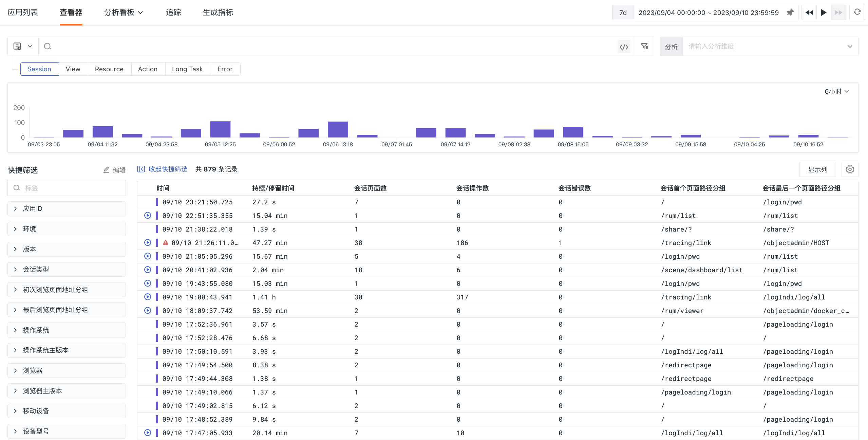Viewport: 868px width, 440px height.
Task: Switch data type to Resource
Action: (109, 69)
